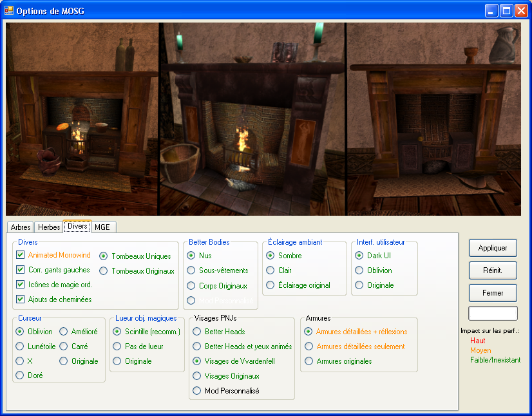Click the Appliquer button

(493, 248)
